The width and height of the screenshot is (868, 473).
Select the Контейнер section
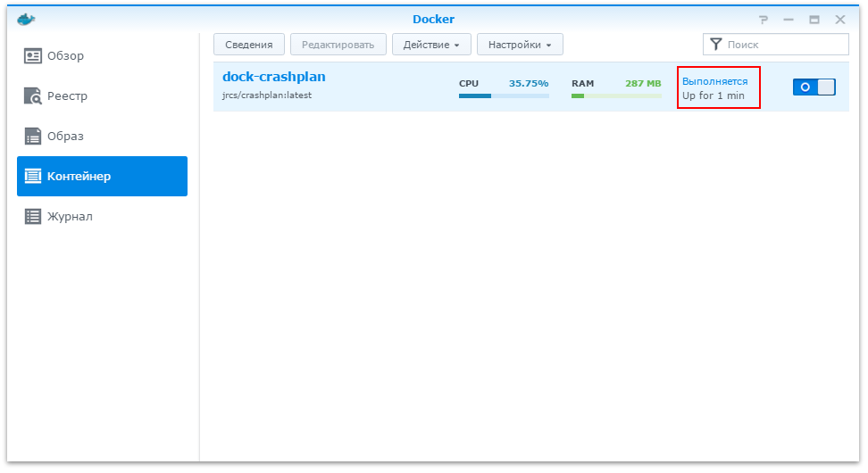tap(103, 176)
